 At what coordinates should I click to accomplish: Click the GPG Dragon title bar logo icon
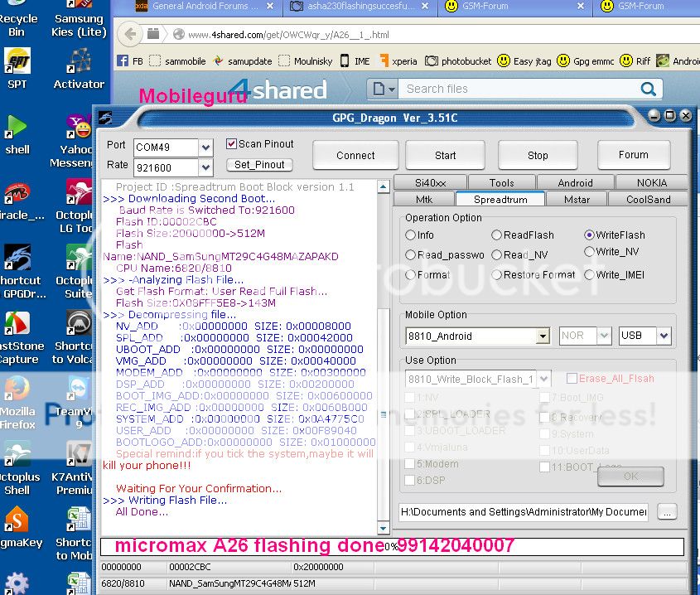pyautogui.click(x=105, y=118)
